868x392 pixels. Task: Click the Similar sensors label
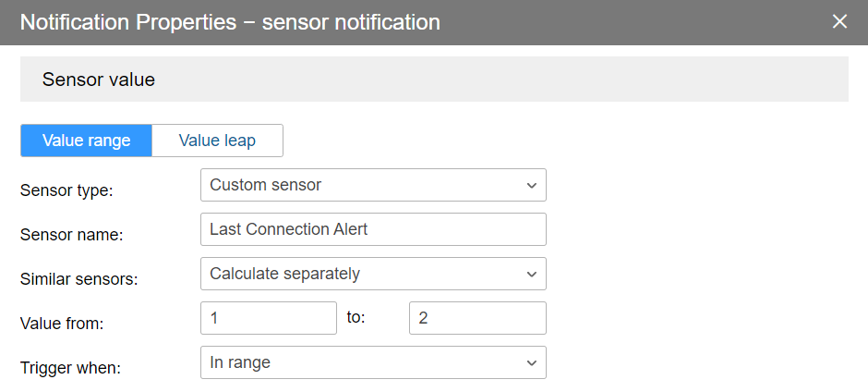(78, 279)
